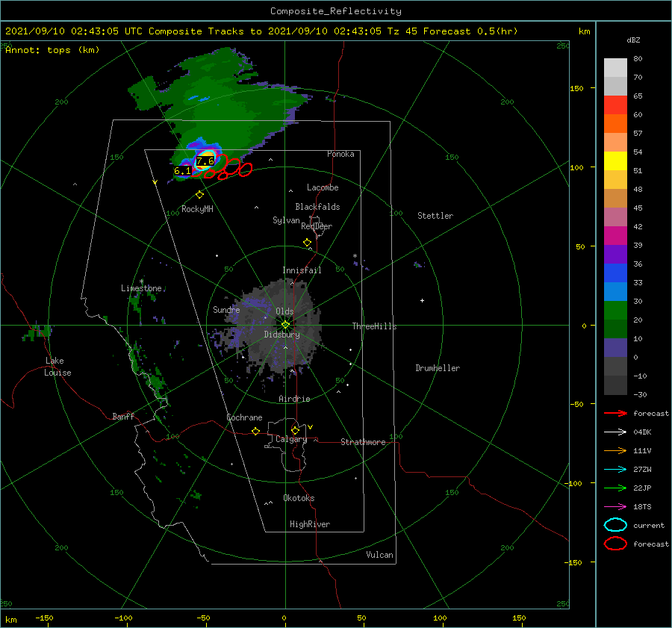Select the Vulcan label
This screenshot has height=628, width=672.
tap(380, 555)
